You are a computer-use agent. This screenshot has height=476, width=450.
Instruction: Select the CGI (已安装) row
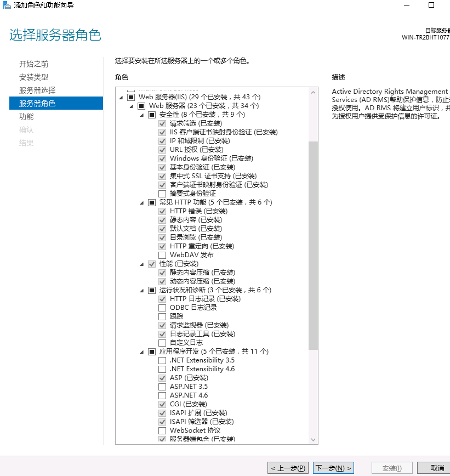pos(189,404)
